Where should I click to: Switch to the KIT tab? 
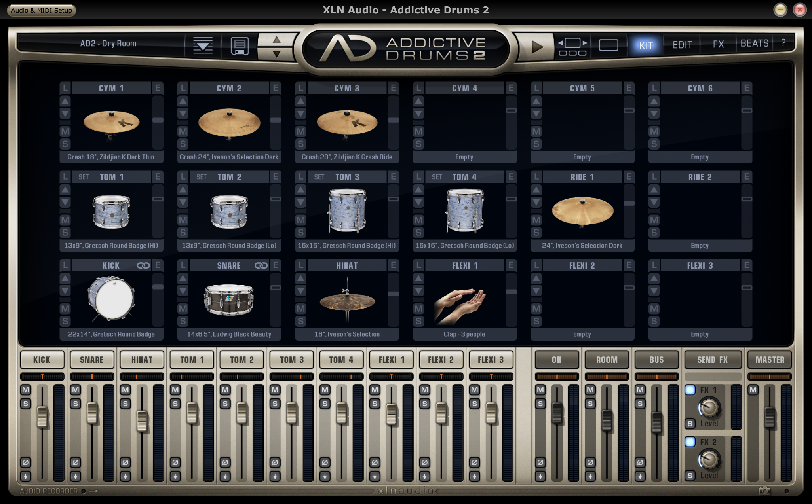[x=646, y=45]
